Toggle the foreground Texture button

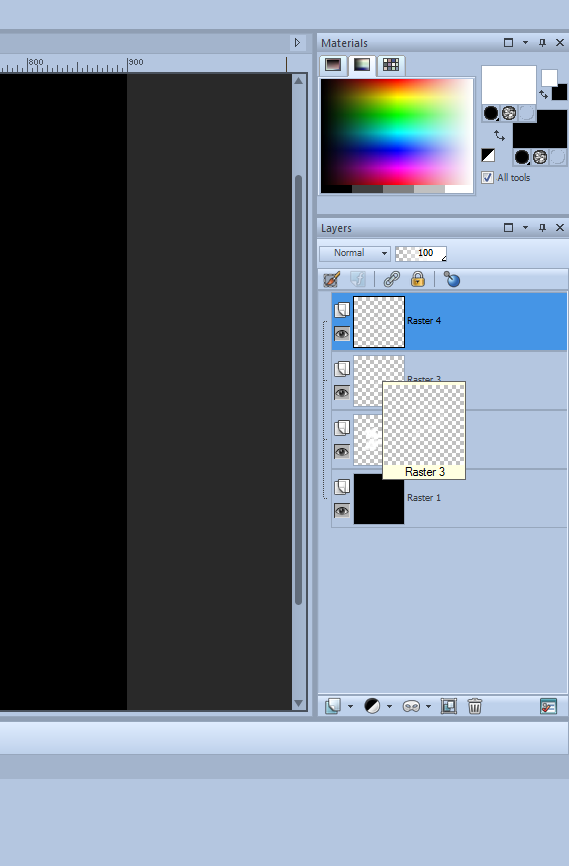click(x=509, y=113)
